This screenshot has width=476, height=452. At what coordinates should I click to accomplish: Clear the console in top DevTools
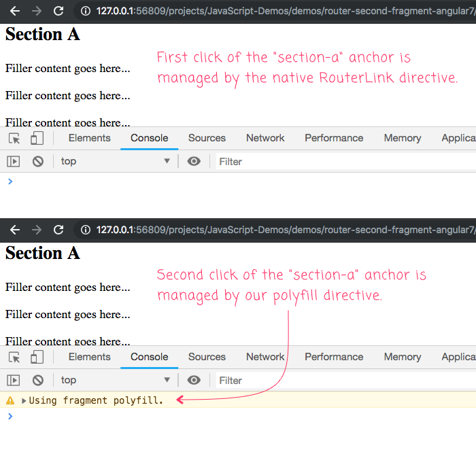pos(38,161)
